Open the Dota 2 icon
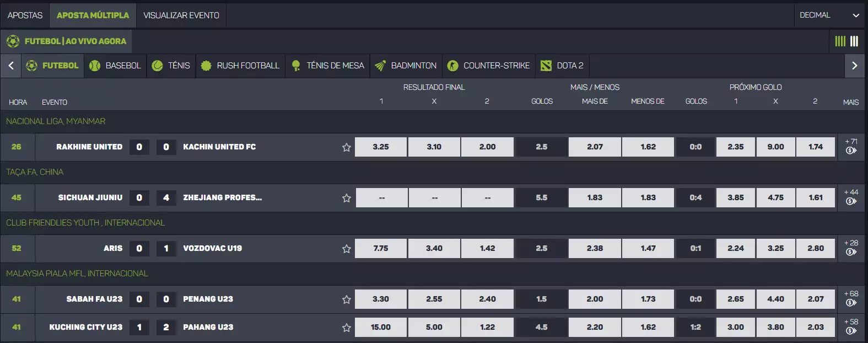 point(546,66)
